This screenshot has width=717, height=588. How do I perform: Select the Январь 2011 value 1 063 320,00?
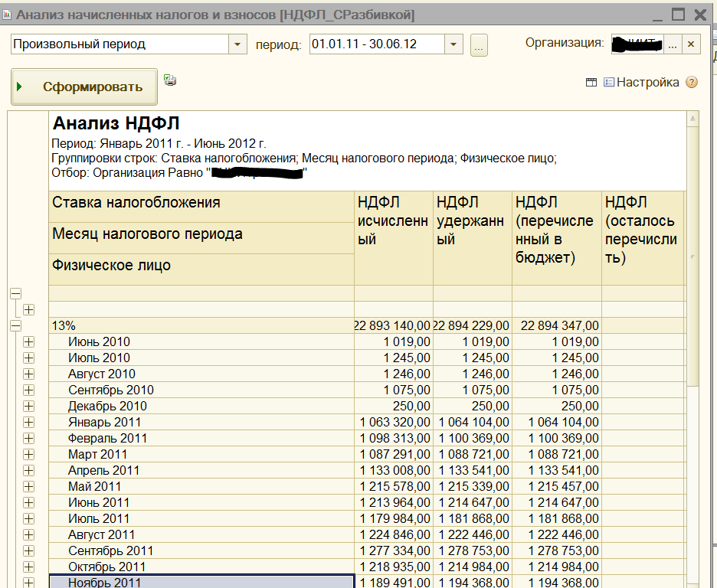click(x=393, y=422)
